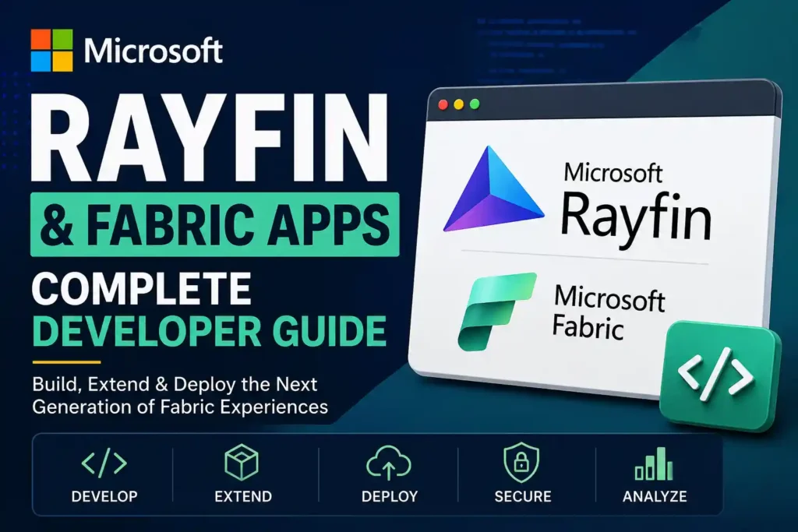The height and width of the screenshot is (532, 798).
Task: Click the Deploy cloud upload icon
Action: pyautogui.click(x=389, y=463)
